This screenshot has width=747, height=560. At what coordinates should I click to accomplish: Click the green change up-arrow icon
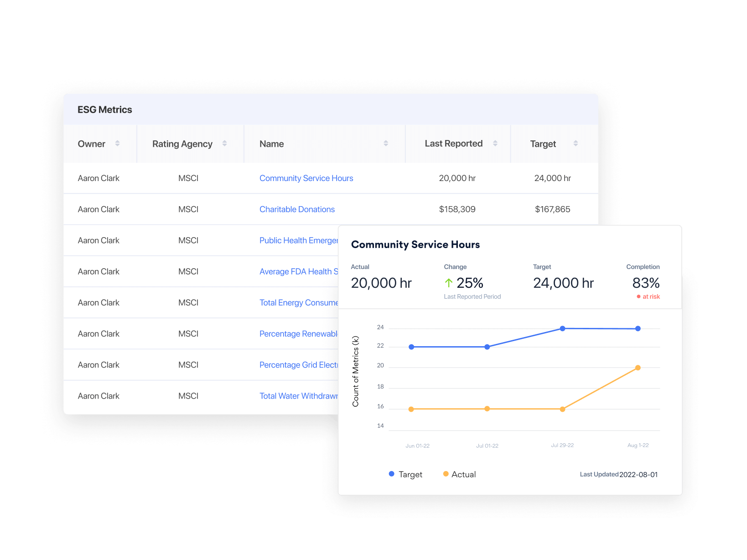[449, 283]
